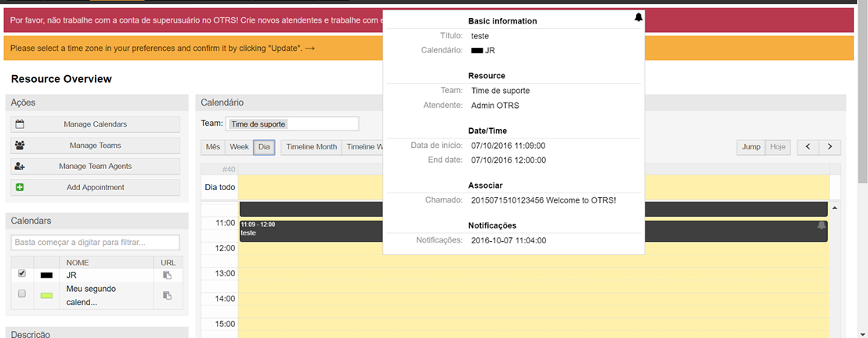The width and height of the screenshot is (868, 338).
Task: Uncheck the JR calendar checkbox
Action: pos(22,274)
